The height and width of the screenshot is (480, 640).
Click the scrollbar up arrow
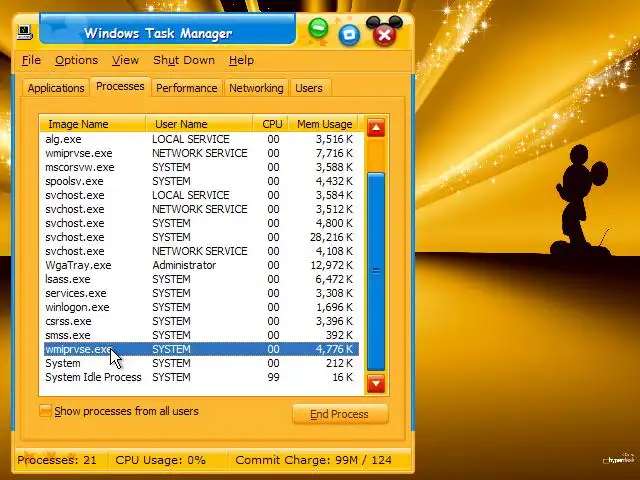click(376, 128)
